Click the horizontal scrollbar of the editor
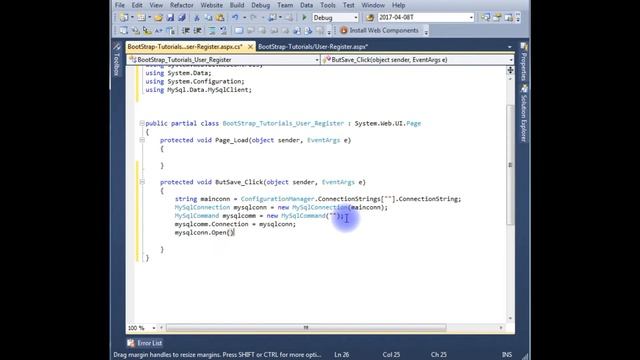Screen dimensions: 640x360 tap(306, 328)
